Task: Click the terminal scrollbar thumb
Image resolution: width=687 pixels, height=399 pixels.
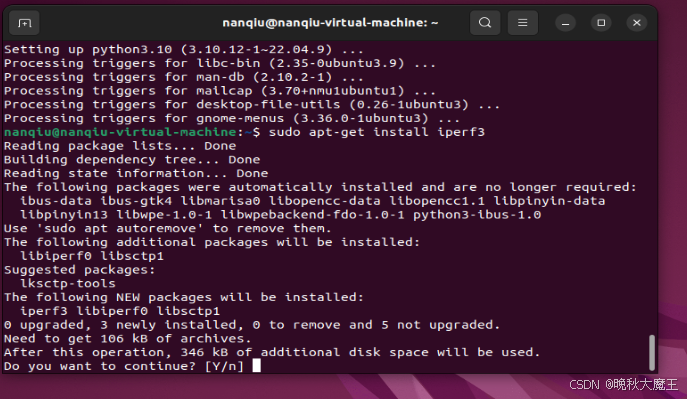Action: [x=652, y=353]
